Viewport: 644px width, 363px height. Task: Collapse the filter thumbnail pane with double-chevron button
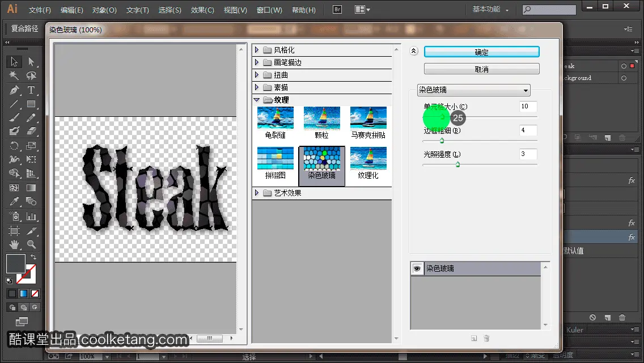[414, 51]
